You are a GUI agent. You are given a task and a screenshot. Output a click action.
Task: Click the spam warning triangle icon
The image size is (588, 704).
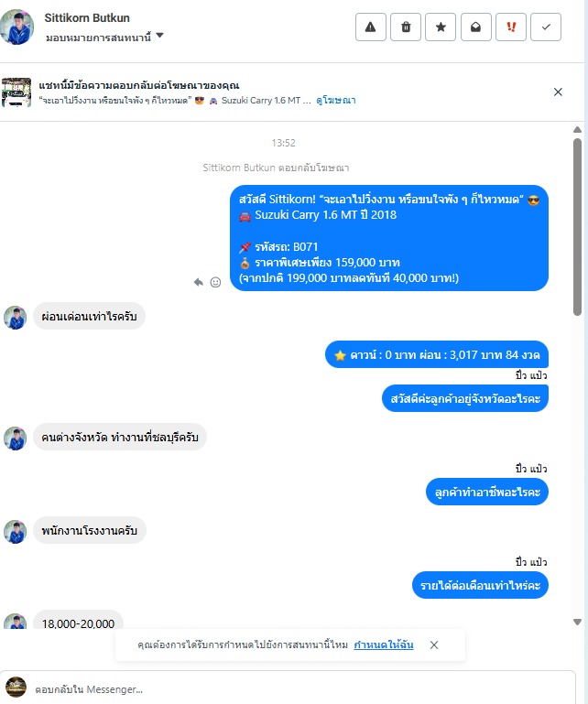tap(371, 27)
